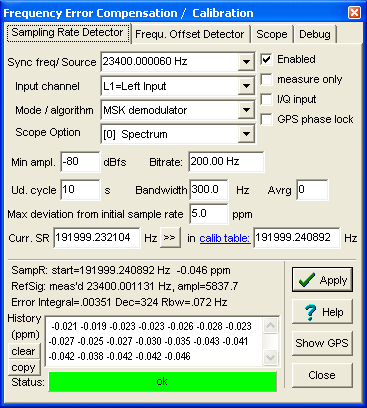Open the calib table link
Image resolution: width=367 pixels, height=408 pixels.
[225, 238]
